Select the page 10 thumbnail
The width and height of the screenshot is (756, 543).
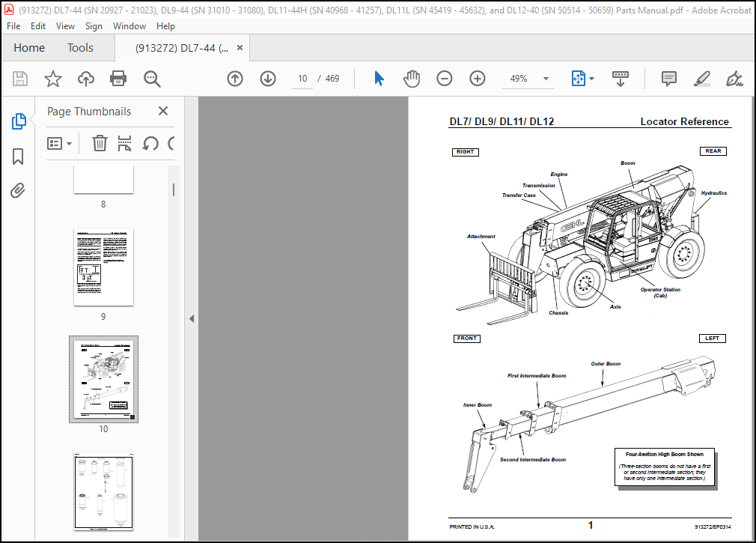(103, 380)
